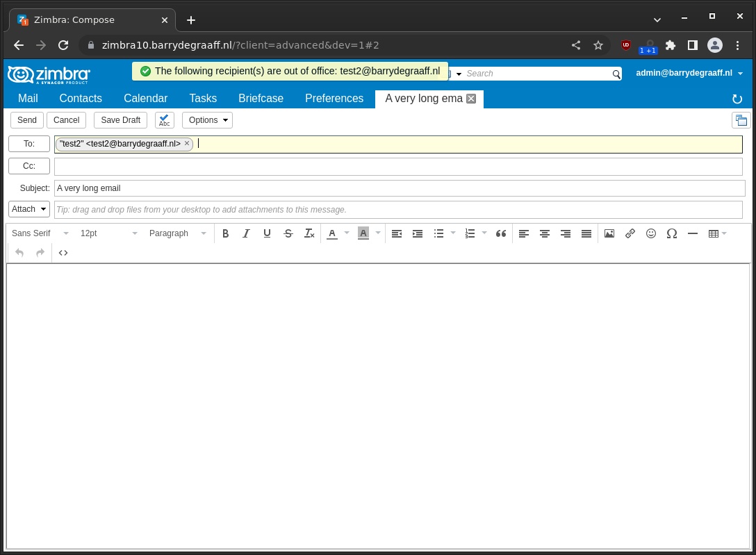The image size is (756, 555).
Task: Click into the Cc input field
Action: point(398,167)
